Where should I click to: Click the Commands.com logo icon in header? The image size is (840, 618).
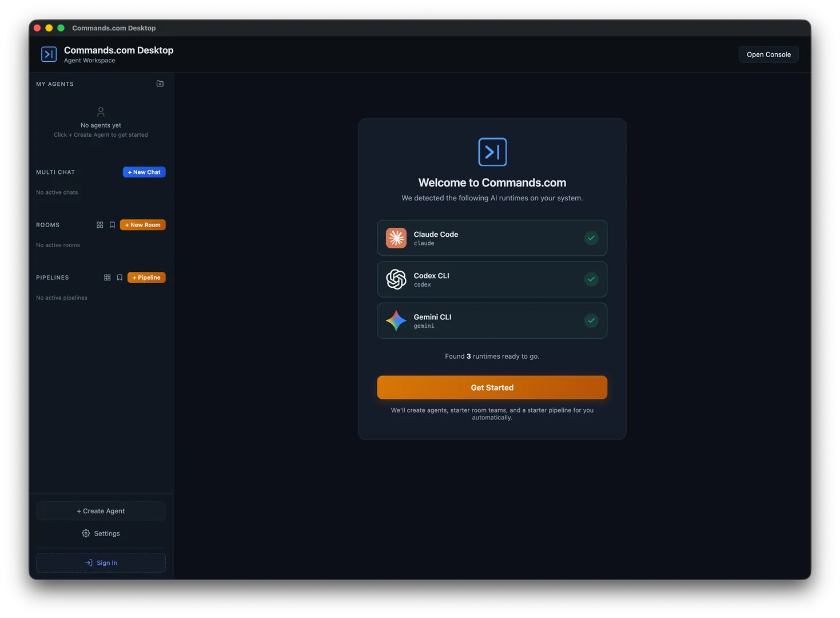coord(49,54)
